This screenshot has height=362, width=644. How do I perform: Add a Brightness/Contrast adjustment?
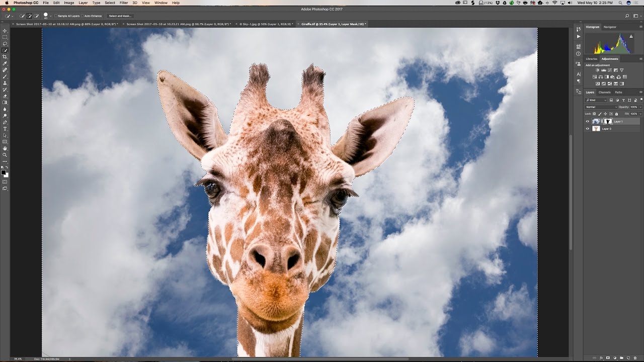(598, 70)
